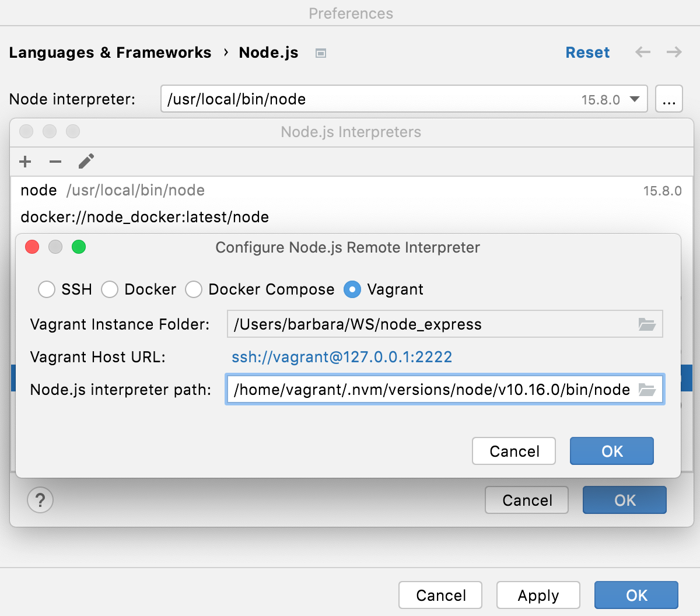The height and width of the screenshot is (616, 700).
Task: Click Reset to restore settings
Action: click(x=587, y=52)
